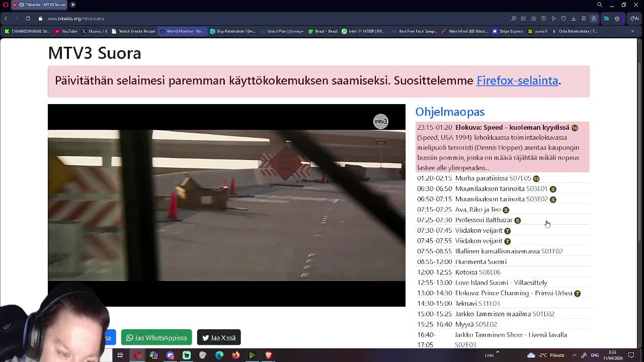Open the ad blocker shield icon

pyautogui.click(x=544, y=19)
